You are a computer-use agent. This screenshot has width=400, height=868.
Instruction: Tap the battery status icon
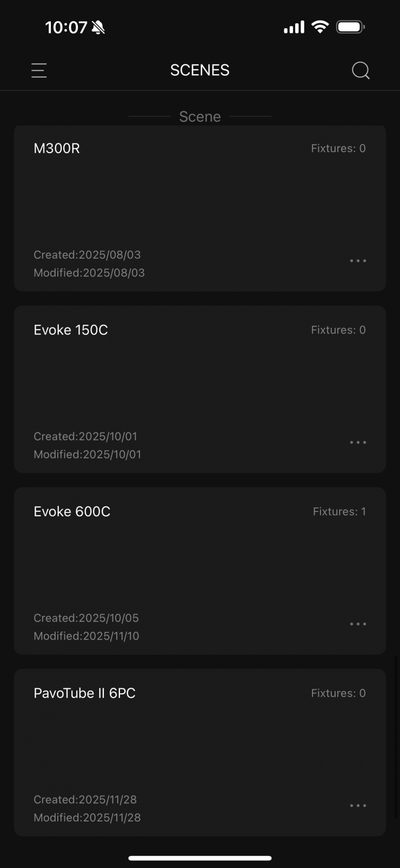coord(350,27)
